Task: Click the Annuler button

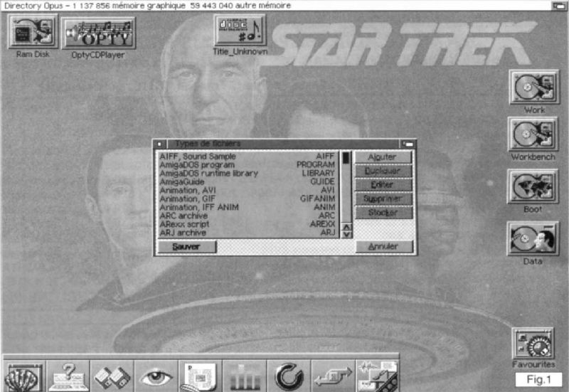Action: (384, 247)
